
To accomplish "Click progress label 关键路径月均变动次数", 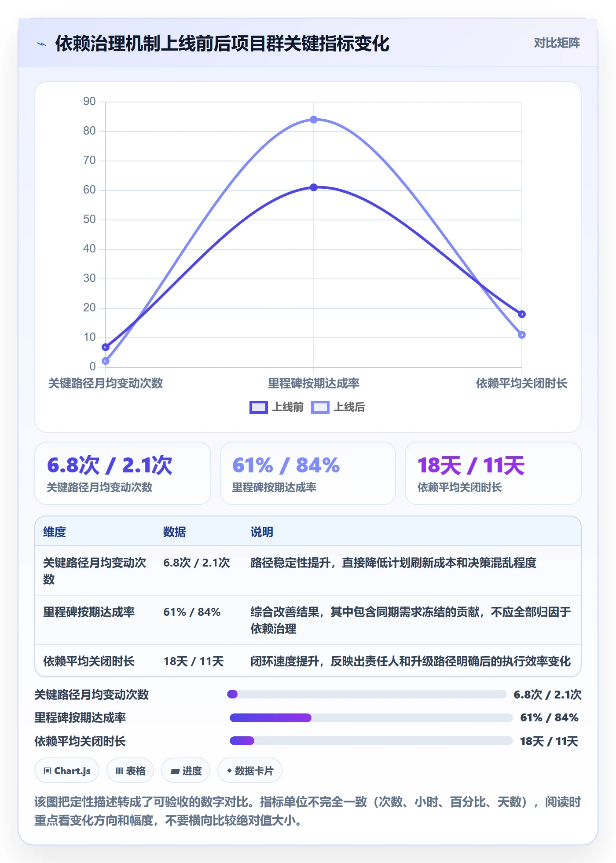I will 92,695.
